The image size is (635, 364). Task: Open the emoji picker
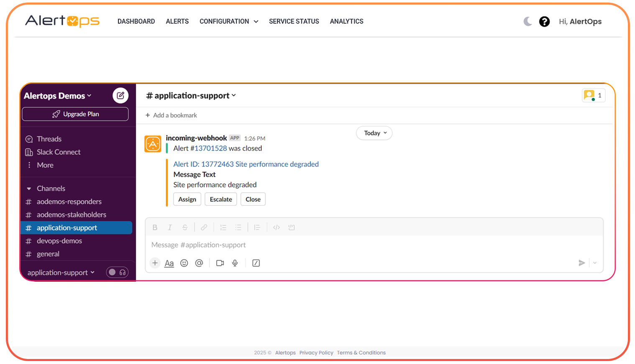[184, 263]
